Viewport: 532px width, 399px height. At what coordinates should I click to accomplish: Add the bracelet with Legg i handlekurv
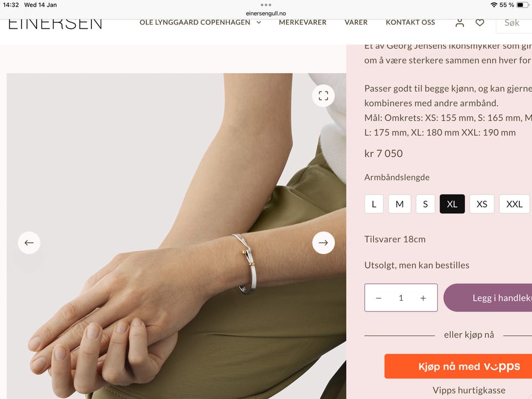pos(488,298)
